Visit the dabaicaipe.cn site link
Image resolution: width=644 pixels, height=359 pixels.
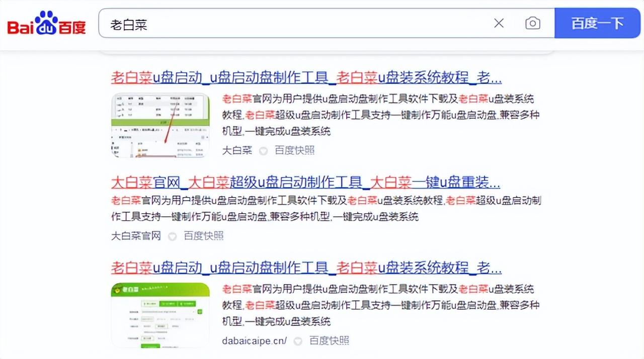point(254,340)
